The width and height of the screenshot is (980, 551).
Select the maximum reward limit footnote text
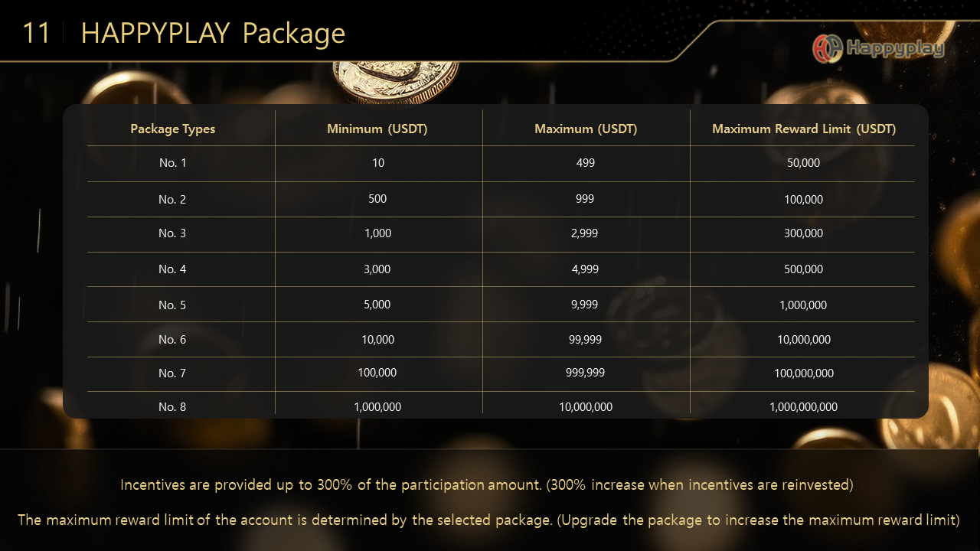[x=488, y=520]
